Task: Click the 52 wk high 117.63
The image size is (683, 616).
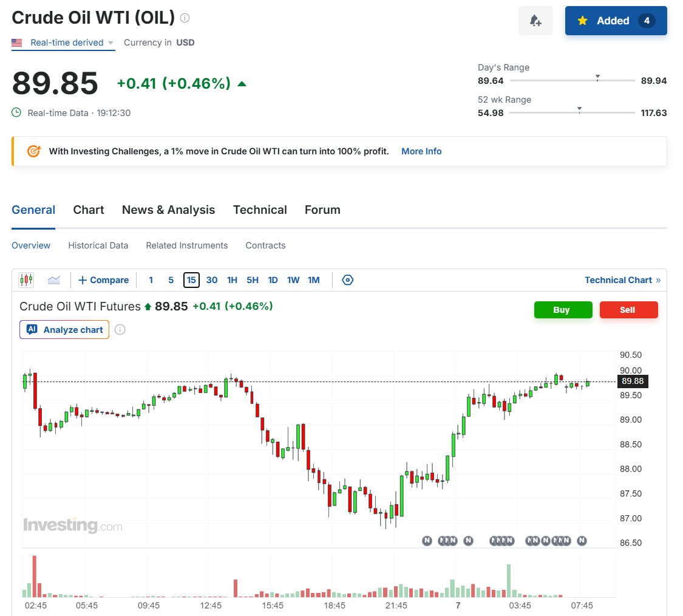Action: click(653, 113)
